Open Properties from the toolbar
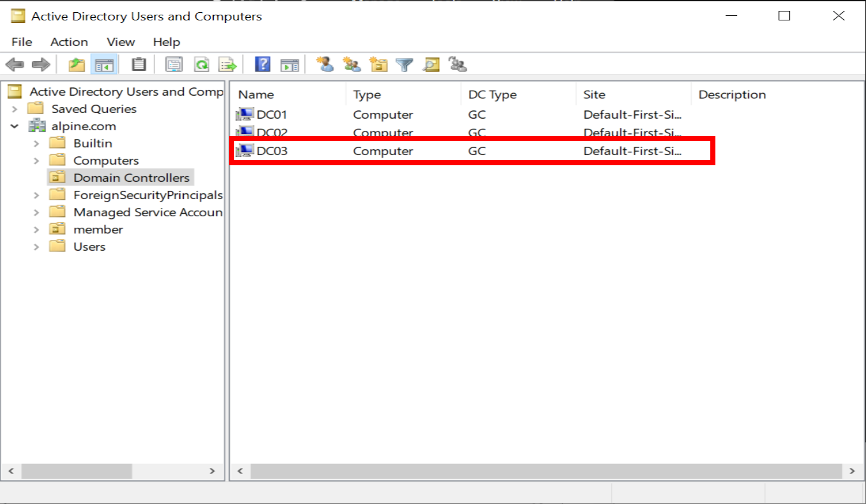866x504 pixels. pos(174,64)
